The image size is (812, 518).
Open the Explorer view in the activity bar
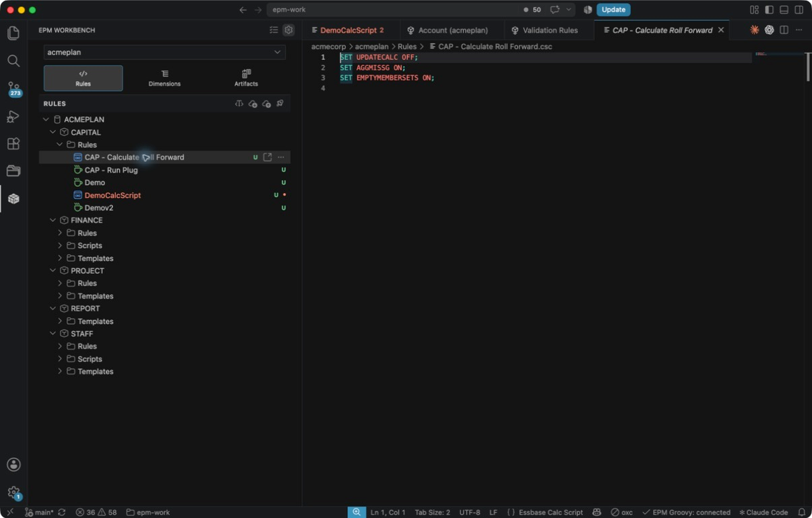tap(13, 33)
